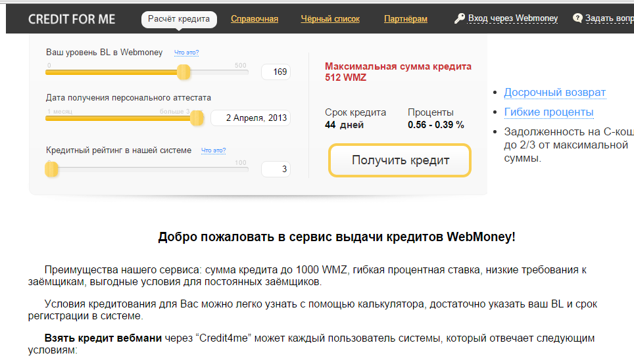Click the Преимущества нашего сервиса paragraph
Screen dimensions: 634x364
click(307, 275)
